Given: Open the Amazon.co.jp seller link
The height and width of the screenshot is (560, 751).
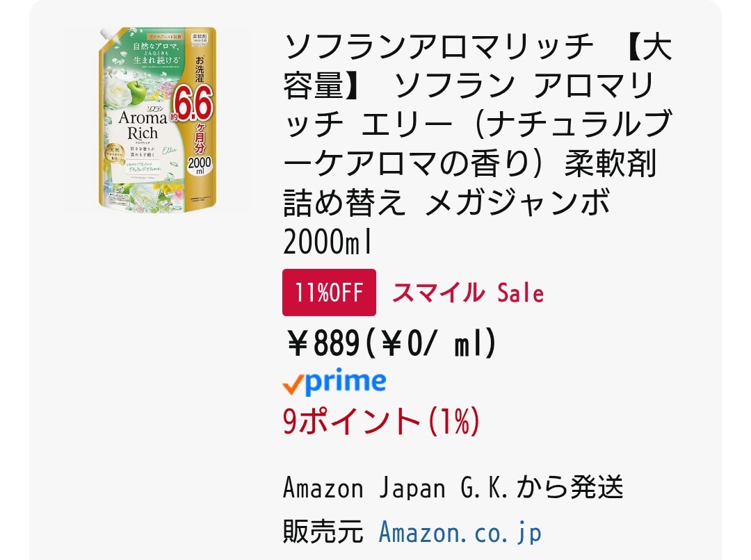Looking at the screenshot, I should 460,533.
